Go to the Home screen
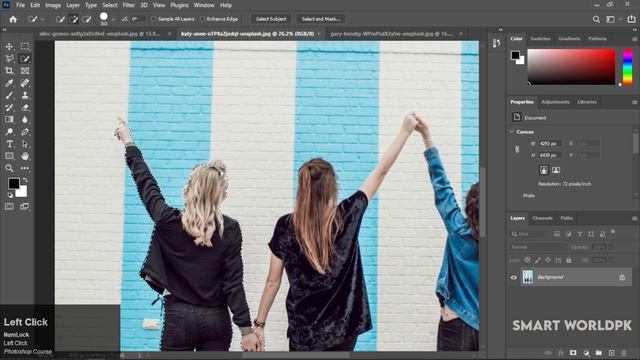 coord(13,19)
